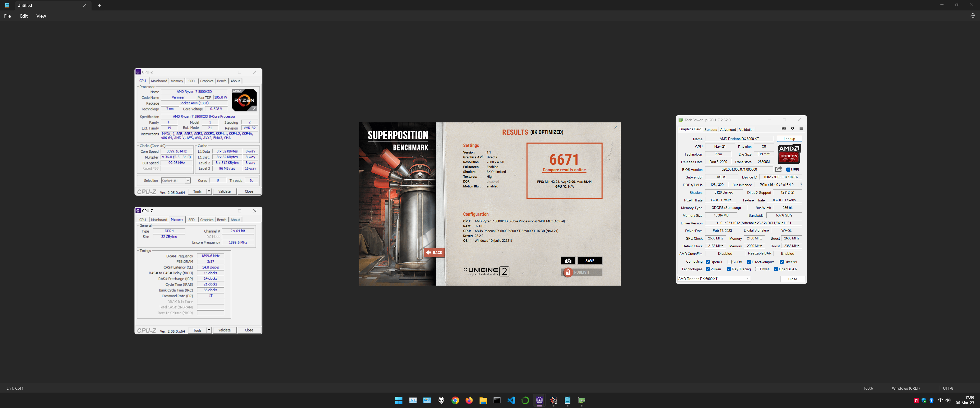Open Task Manager graph icon in taskbar
Viewport: 980px width, 408px height.
click(x=413, y=400)
